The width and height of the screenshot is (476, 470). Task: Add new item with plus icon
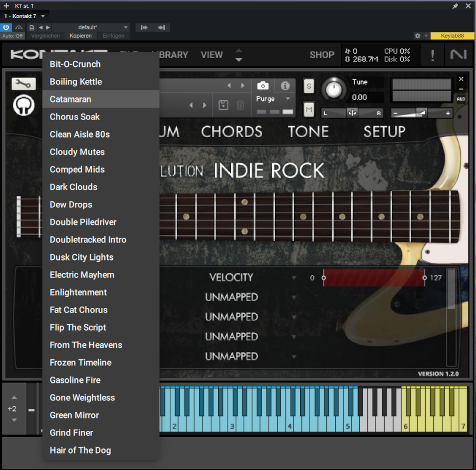tap(6, 6)
